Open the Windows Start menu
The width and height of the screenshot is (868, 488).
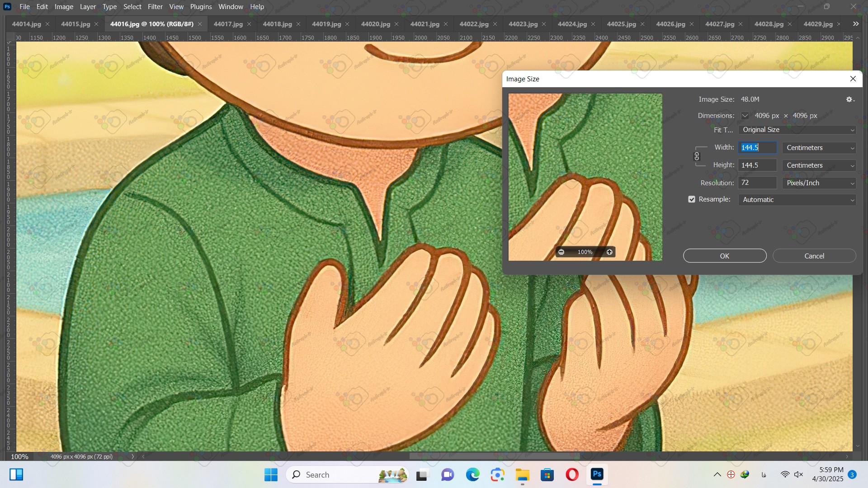pos(271,475)
